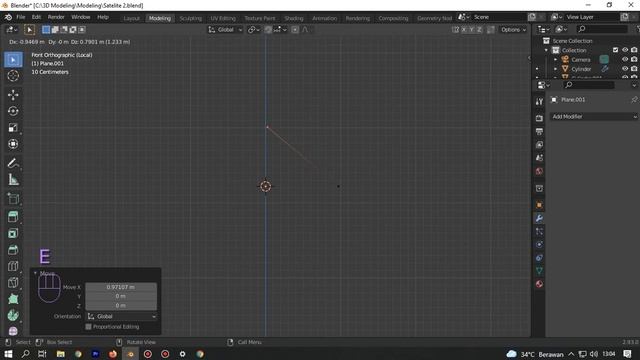Select the Scale tool
The image size is (640, 360).
click(13, 128)
